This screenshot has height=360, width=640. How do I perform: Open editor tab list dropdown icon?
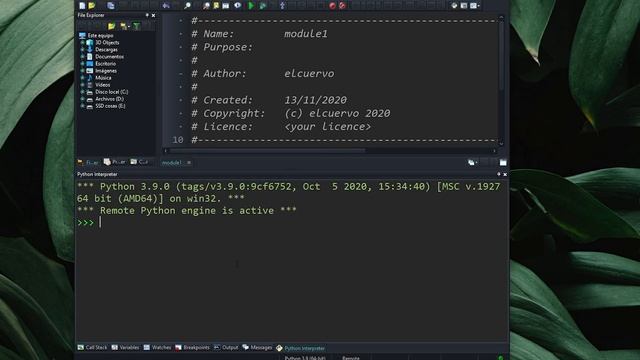(x=472, y=162)
